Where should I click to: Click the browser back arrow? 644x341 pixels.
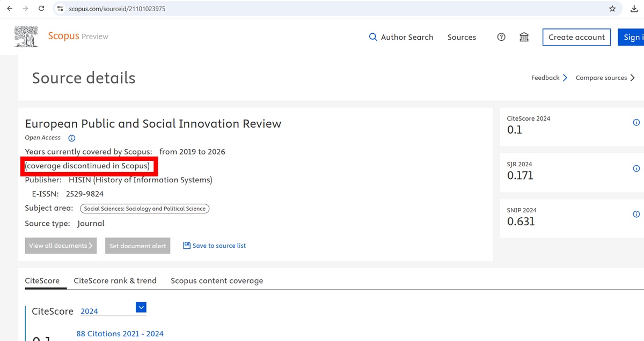(10, 9)
